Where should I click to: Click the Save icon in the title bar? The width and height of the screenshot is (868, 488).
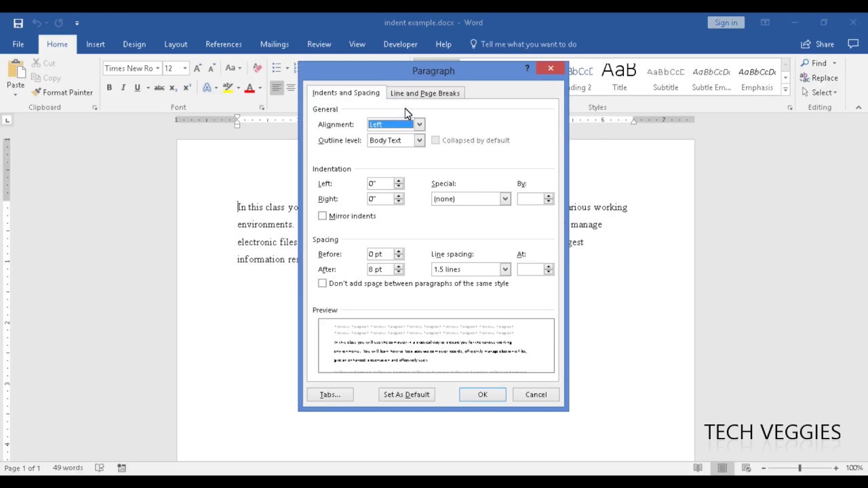click(x=18, y=23)
